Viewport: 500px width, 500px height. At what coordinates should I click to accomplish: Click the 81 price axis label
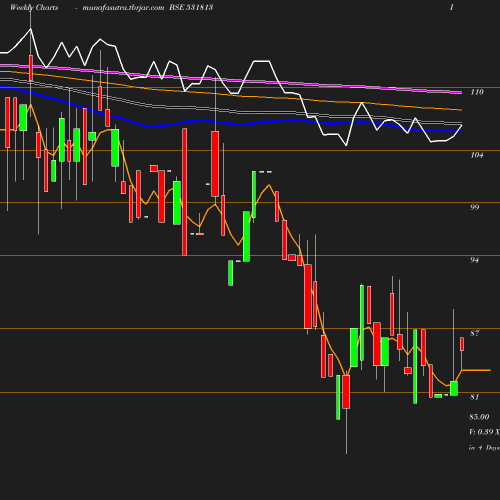tap(475, 397)
